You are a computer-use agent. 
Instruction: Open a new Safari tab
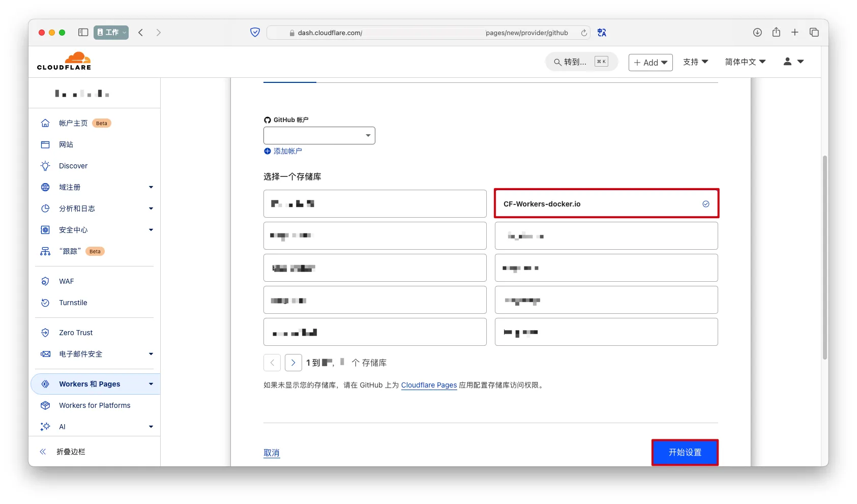(x=795, y=33)
